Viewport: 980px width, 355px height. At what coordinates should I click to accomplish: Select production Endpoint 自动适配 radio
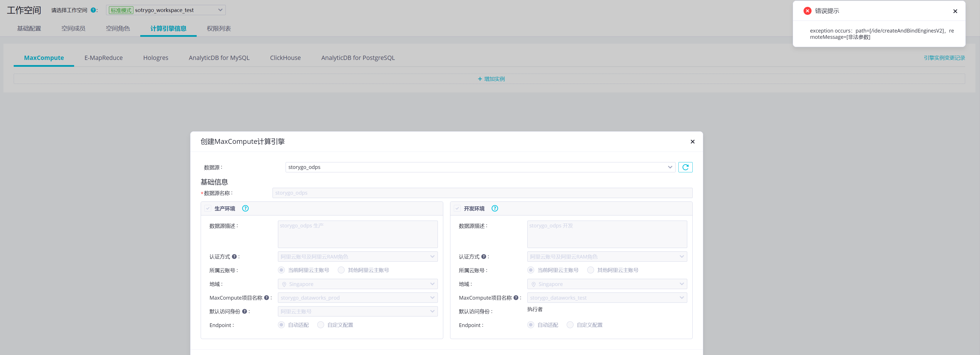281,325
